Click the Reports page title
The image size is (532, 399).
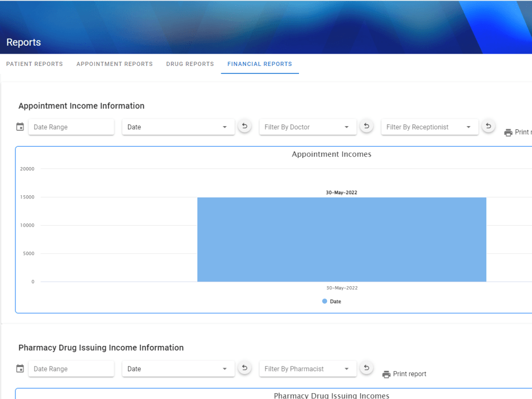(x=23, y=43)
